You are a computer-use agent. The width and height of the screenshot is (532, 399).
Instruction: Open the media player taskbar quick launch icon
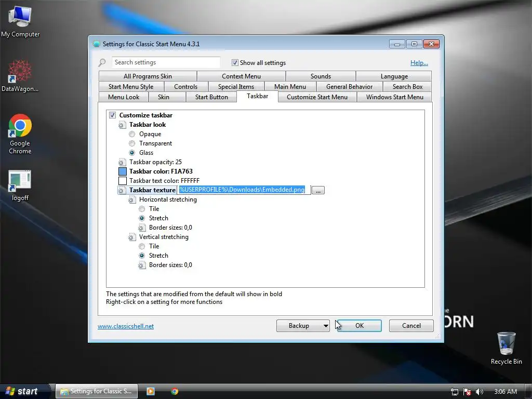click(x=150, y=391)
